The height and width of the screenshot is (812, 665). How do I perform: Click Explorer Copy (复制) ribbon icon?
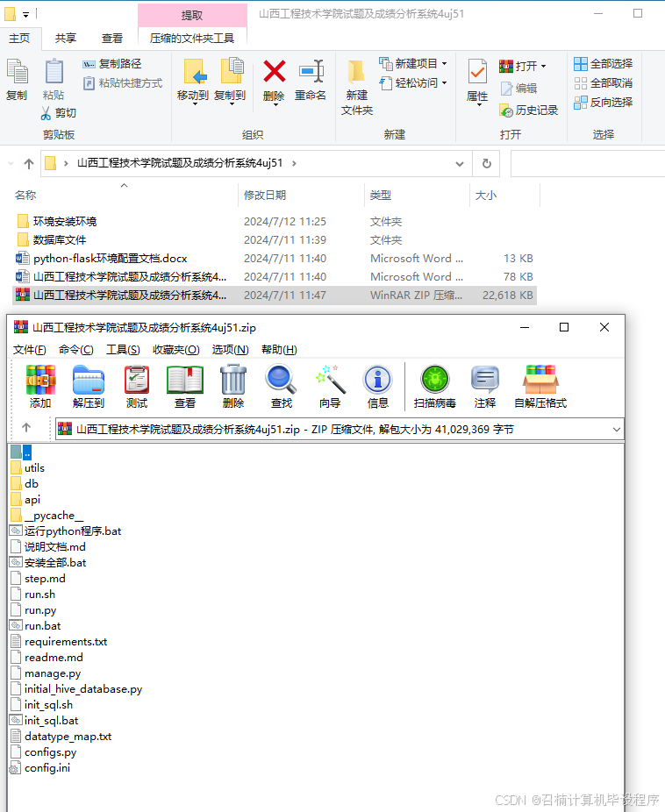point(17,79)
